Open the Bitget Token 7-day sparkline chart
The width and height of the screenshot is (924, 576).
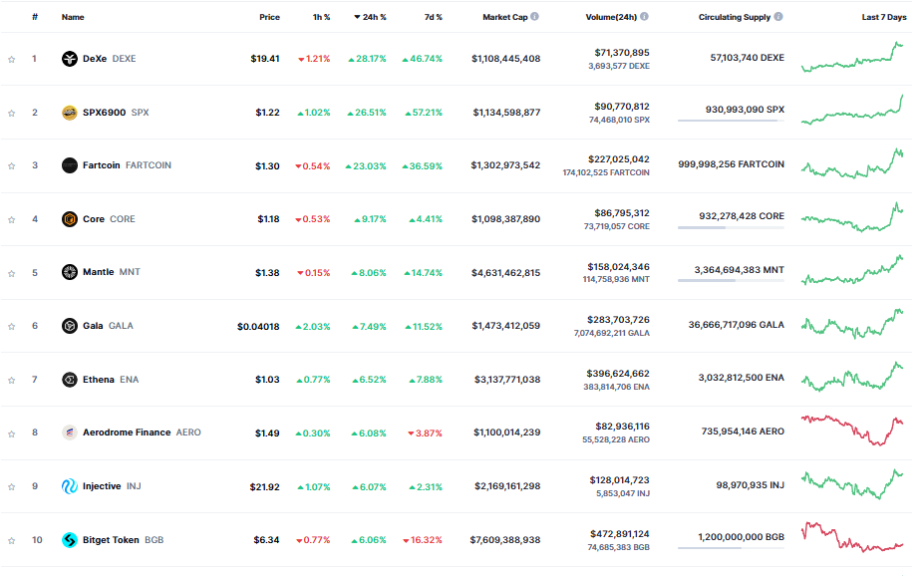[852, 536]
